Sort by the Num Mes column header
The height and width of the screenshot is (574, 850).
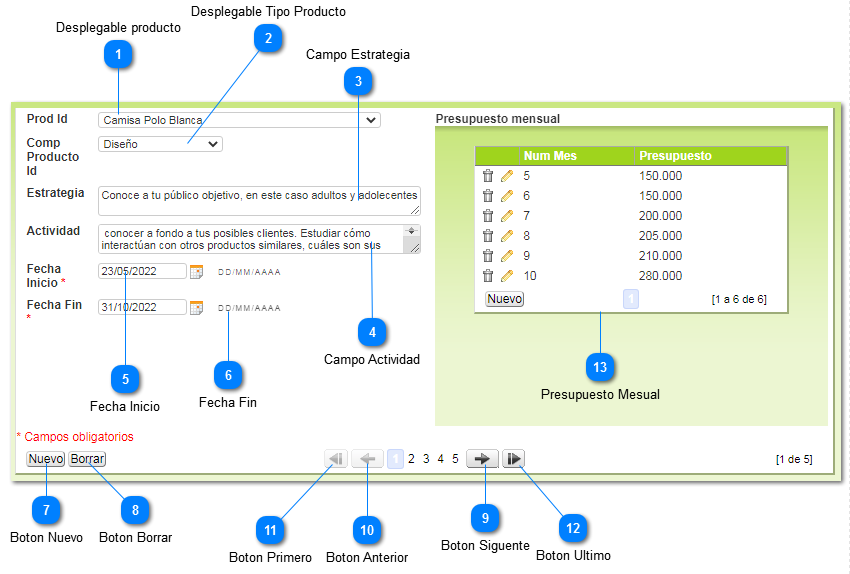click(x=550, y=156)
